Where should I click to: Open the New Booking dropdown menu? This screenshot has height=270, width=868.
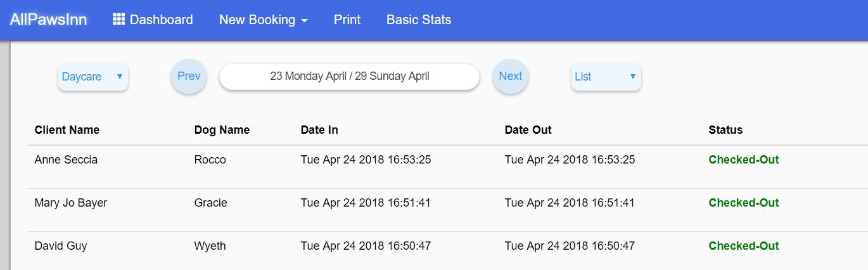(x=263, y=20)
